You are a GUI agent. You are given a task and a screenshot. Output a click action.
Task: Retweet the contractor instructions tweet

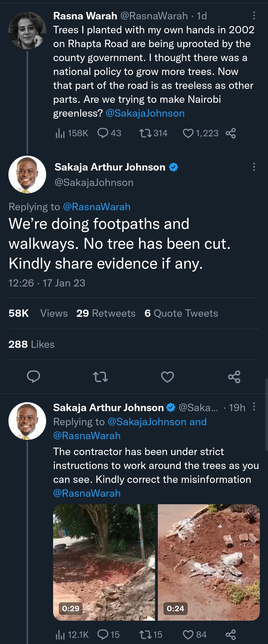(145, 635)
